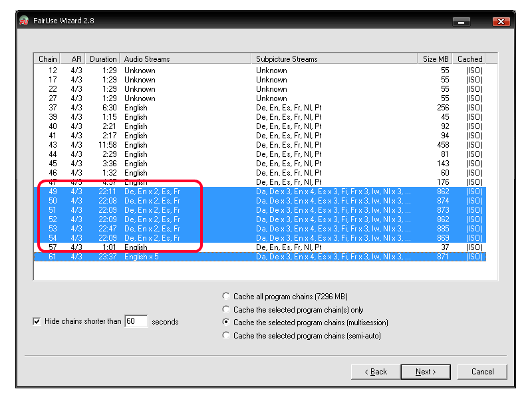Viewport: 532px width, 399px height.
Task: Select chain 39 with duration 1:15
Action: [x=260, y=117]
